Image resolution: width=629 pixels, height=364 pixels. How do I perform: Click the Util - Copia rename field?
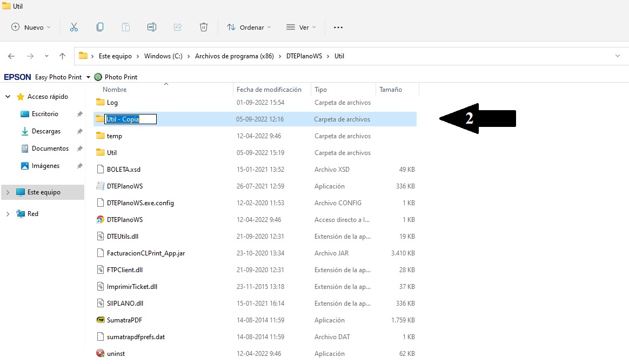(131, 119)
